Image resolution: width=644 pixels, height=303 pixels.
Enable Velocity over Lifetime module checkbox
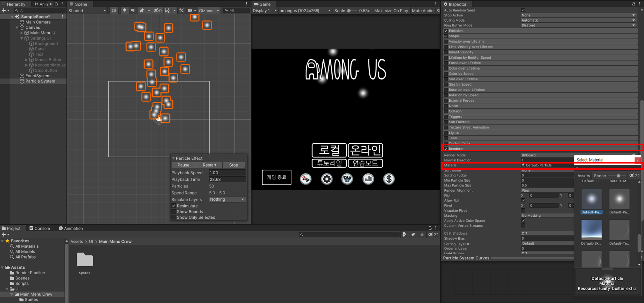click(446, 41)
